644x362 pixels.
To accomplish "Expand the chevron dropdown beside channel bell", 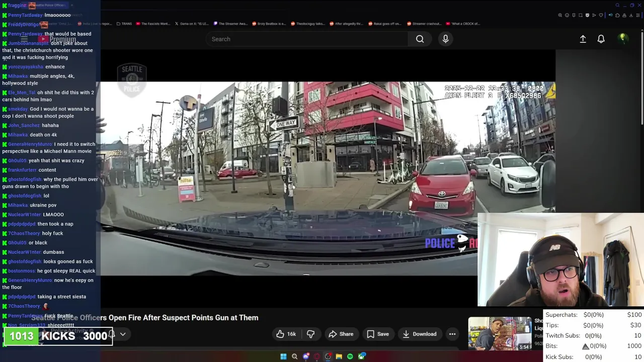I will point(122,334).
